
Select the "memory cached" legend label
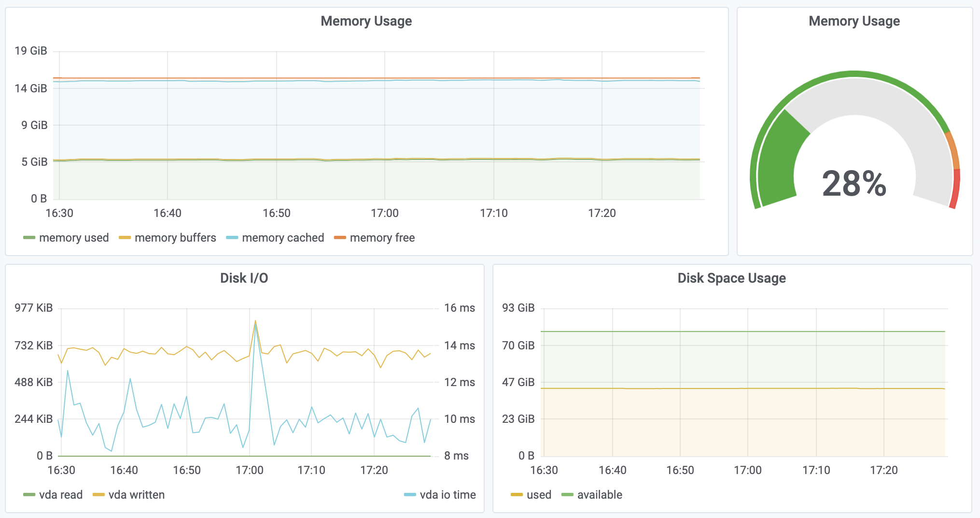tap(283, 238)
